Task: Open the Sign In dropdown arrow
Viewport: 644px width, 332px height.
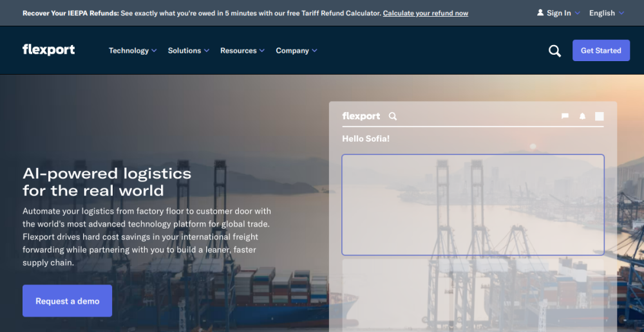Action: (x=578, y=13)
